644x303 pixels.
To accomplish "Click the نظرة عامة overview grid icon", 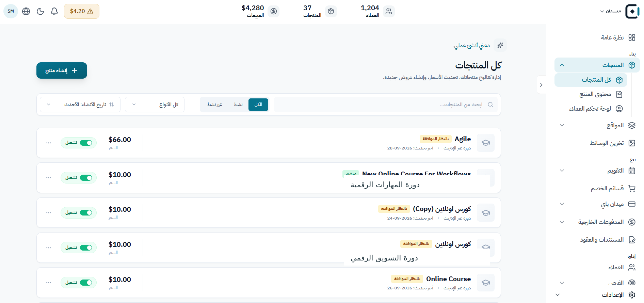I will (632, 37).
